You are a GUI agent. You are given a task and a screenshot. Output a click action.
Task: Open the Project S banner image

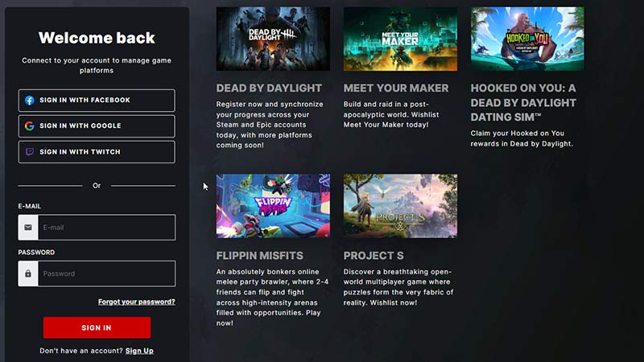click(400, 206)
